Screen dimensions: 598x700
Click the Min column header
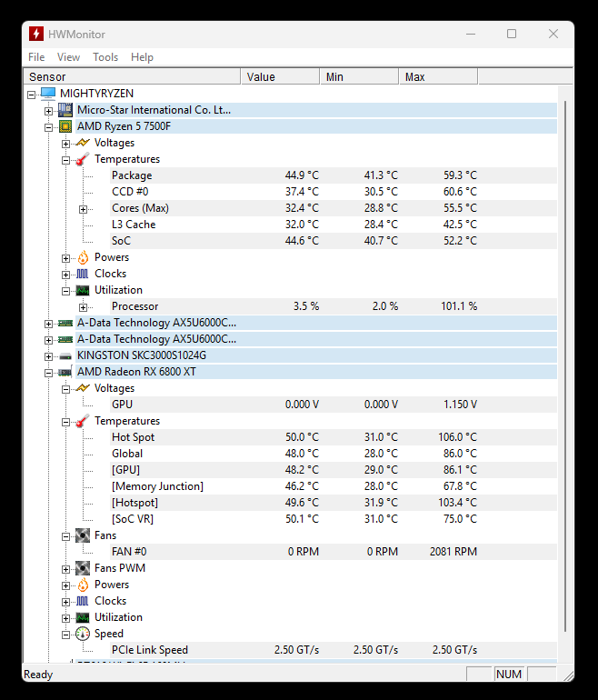click(x=359, y=76)
